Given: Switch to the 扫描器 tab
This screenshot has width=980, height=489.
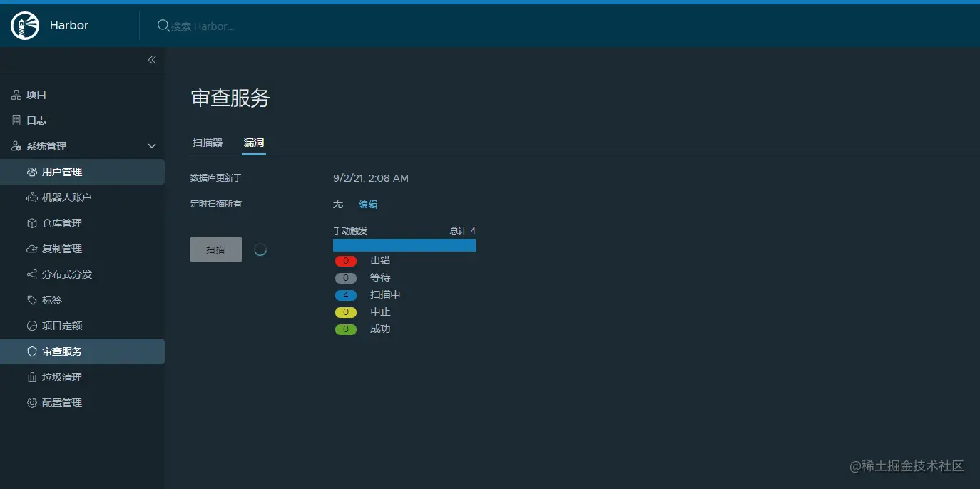Looking at the screenshot, I should pyautogui.click(x=208, y=143).
